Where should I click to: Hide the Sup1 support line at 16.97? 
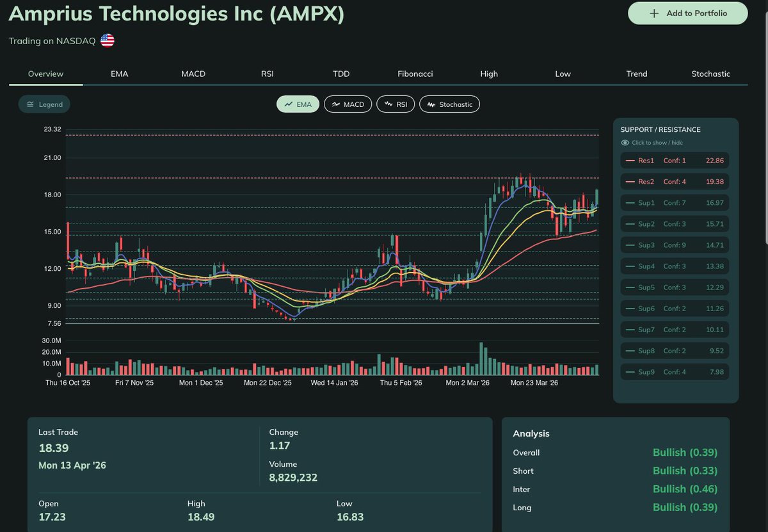675,202
